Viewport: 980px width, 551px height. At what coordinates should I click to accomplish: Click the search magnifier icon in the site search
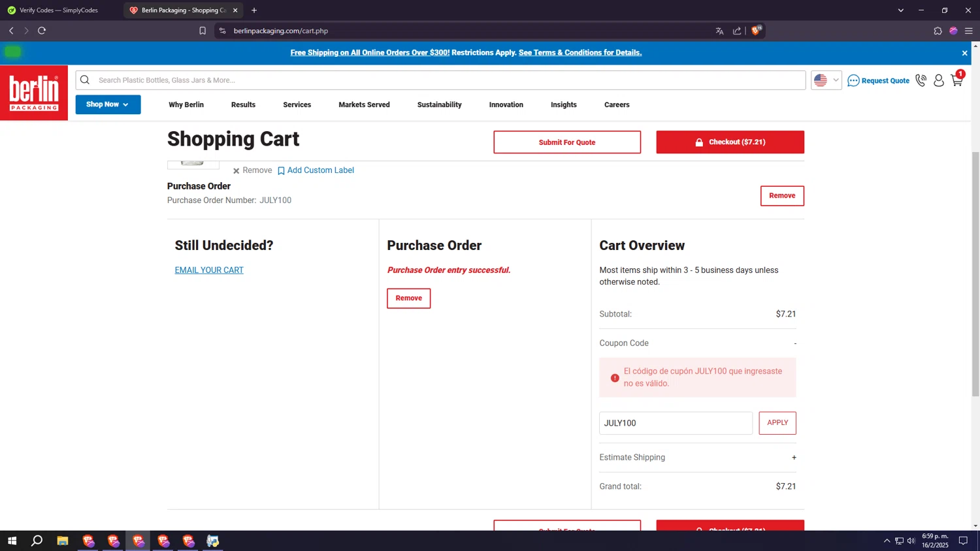[x=85, y=80]
